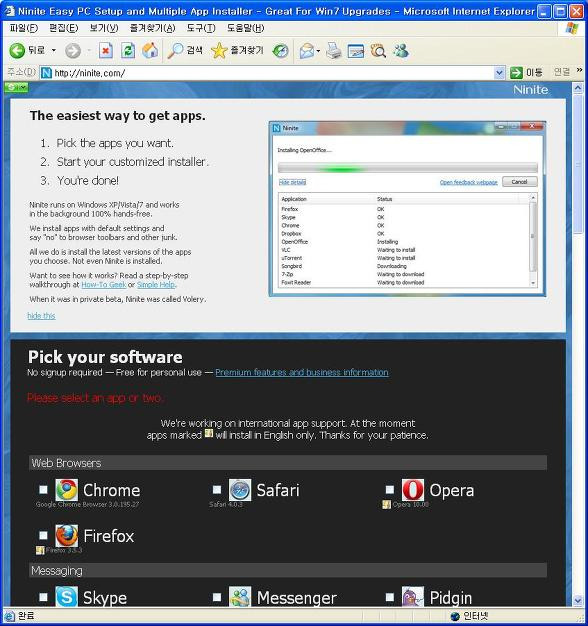Open the Back button history dropdown arrow
This screenshot has height=626, width=588.
(53, 51)
